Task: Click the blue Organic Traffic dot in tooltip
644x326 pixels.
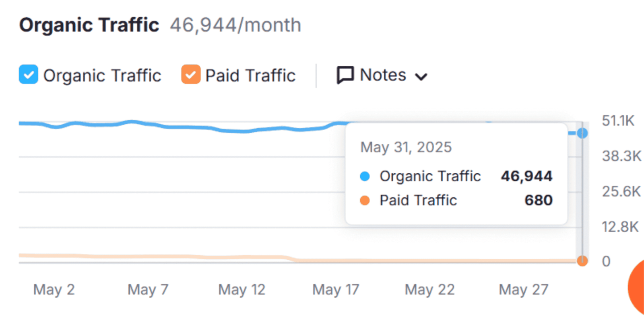Action: (x=365, y=176)
